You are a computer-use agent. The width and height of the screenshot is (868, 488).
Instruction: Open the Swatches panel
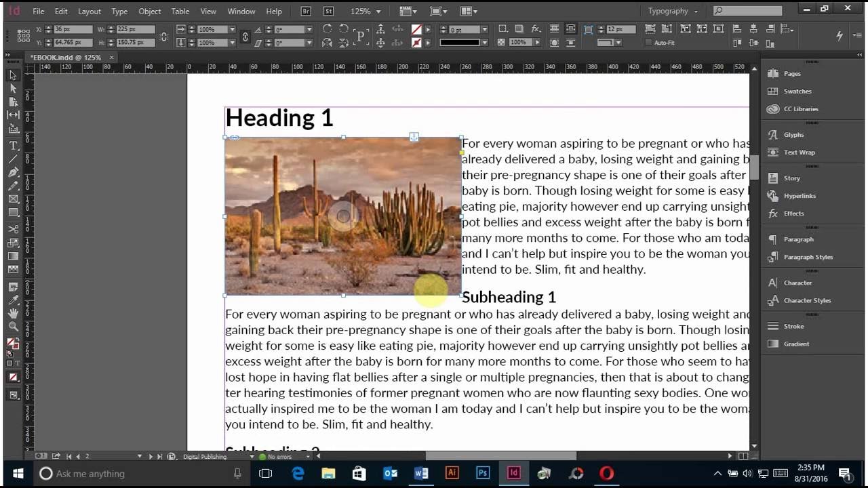pyautogui.click(x=798, y=91)
